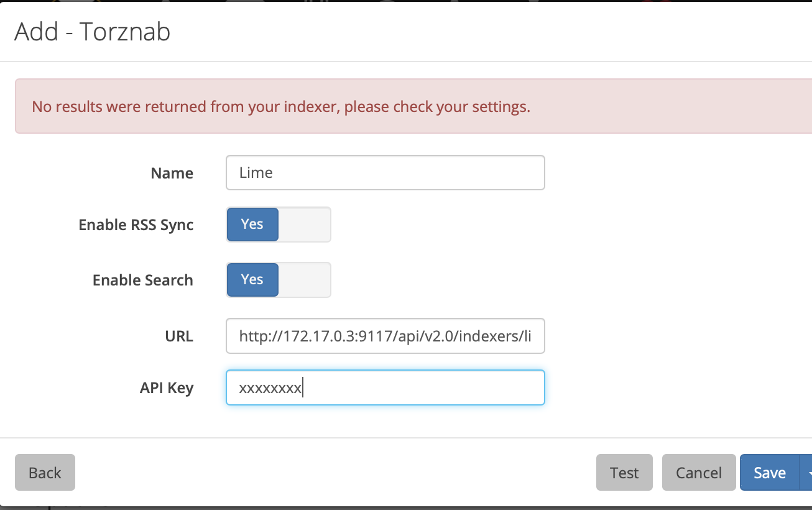Click the "Enable RSS Sync" label text
Viewport: 812px width, 510px height.
pos(136,225)
